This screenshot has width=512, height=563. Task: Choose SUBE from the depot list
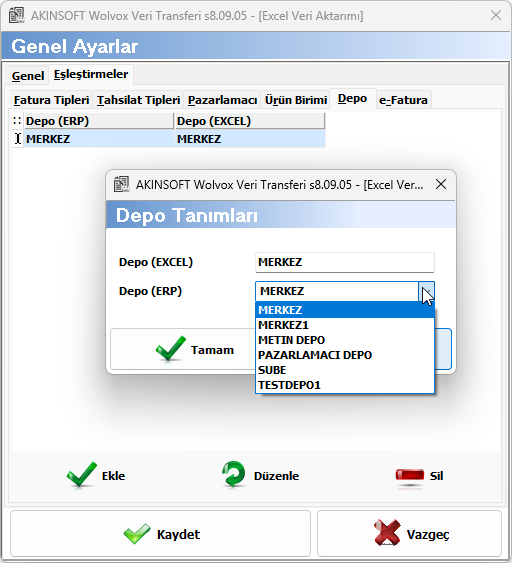(x=345, y=370)
